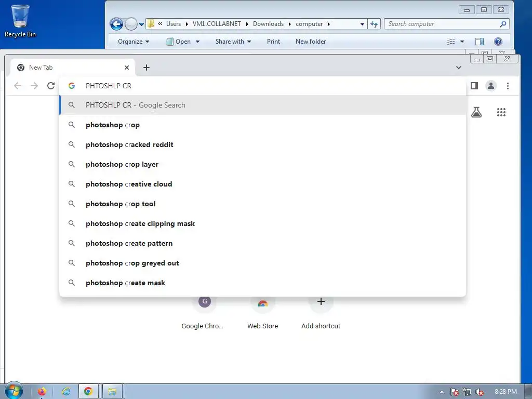The image size is (532, 399).
Task: Open the tab search chevron
Action: click(x=459, y=68)
